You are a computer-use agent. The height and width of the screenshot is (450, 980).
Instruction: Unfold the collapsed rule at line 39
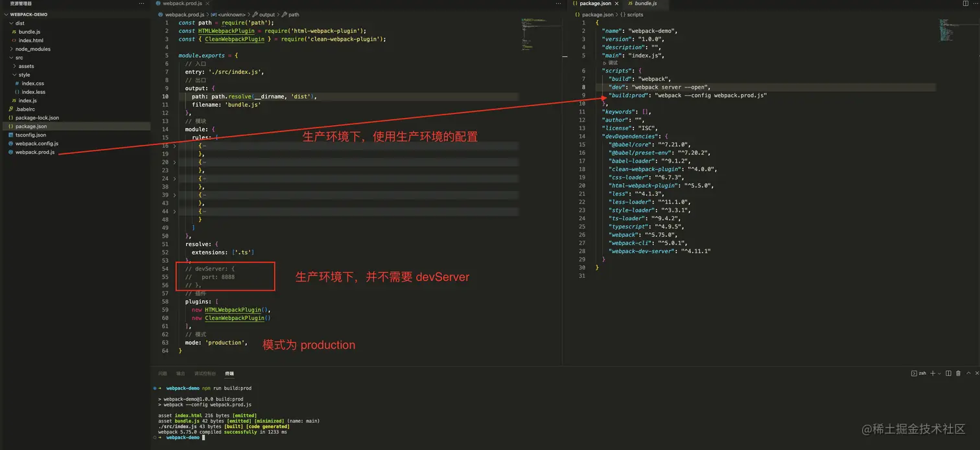174,195
